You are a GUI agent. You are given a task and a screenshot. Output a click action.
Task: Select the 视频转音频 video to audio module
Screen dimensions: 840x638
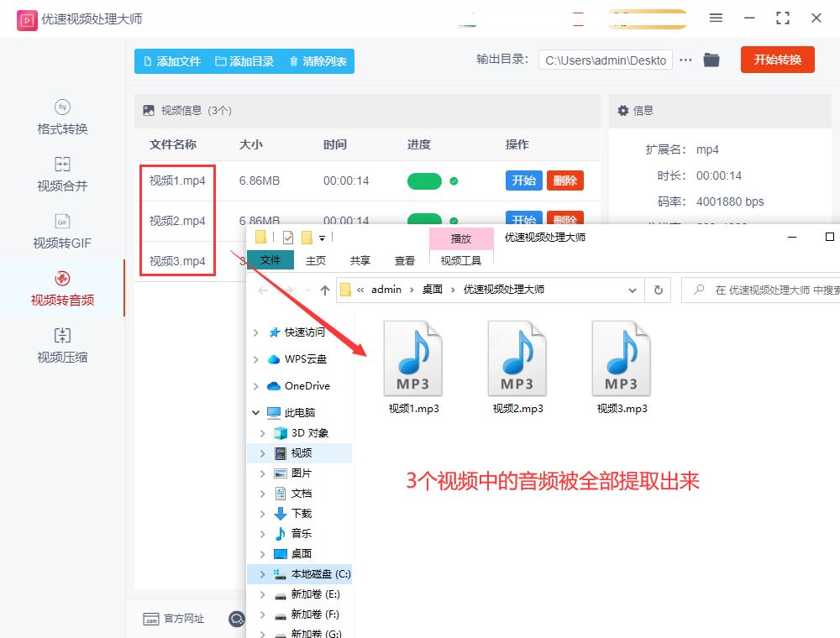pyautogui.click(x=62, y=289)
